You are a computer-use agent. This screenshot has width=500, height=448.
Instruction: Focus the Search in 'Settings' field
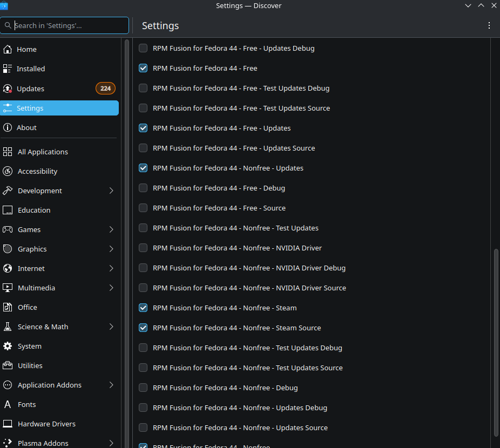(x=64, y=25)
